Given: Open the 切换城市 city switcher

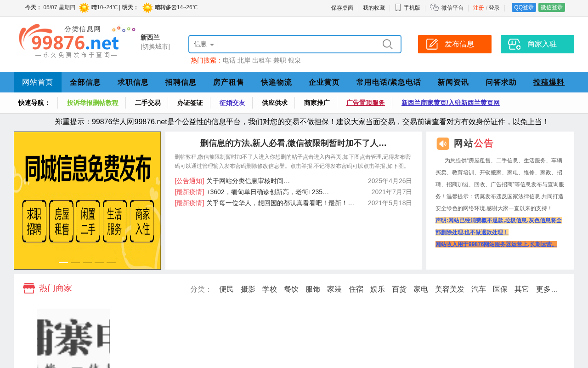Looking at the screenshot, I should coord(155,46).
